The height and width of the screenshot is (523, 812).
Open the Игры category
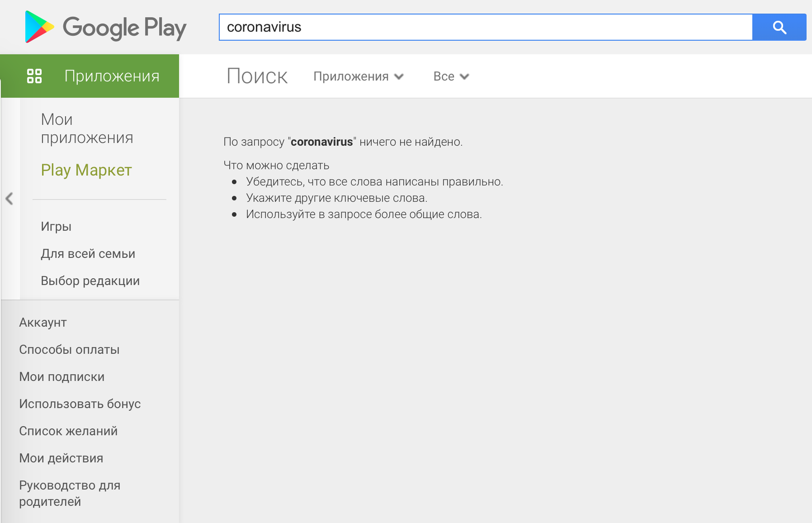pyautogui.click(x=56, y=226)
